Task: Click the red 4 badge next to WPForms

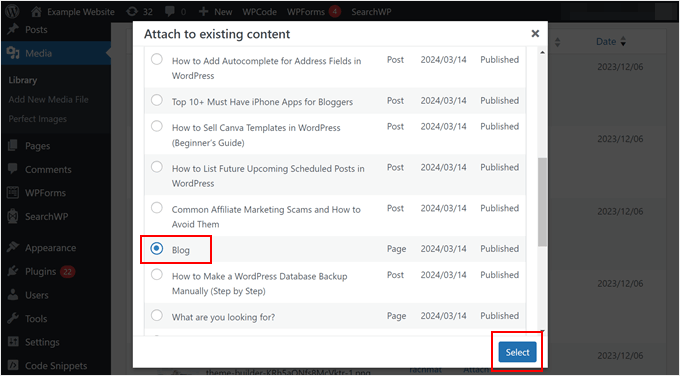Action: 334,12
